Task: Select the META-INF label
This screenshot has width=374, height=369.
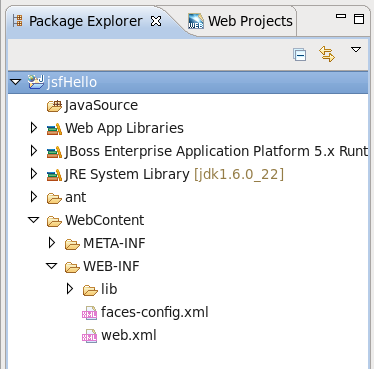Action: 114,243
